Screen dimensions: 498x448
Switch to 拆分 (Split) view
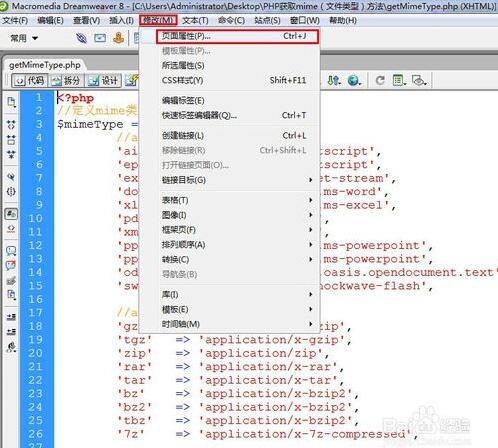tap(67, 80)
